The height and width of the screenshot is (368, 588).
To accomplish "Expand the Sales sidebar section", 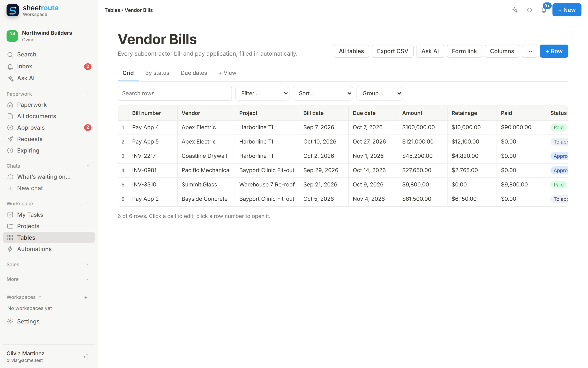I will (x=87, y=264).
